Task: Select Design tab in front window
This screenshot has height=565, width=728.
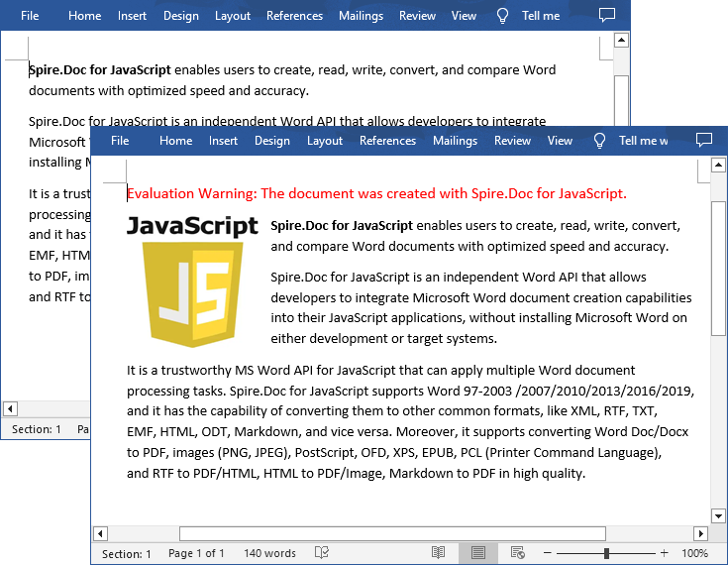Action: tap(271, 141)
